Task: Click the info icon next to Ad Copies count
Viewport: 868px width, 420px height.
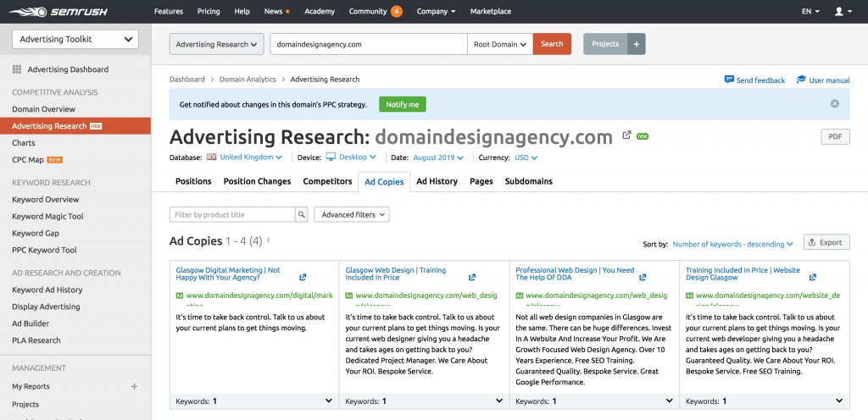Action: (269, 240)
